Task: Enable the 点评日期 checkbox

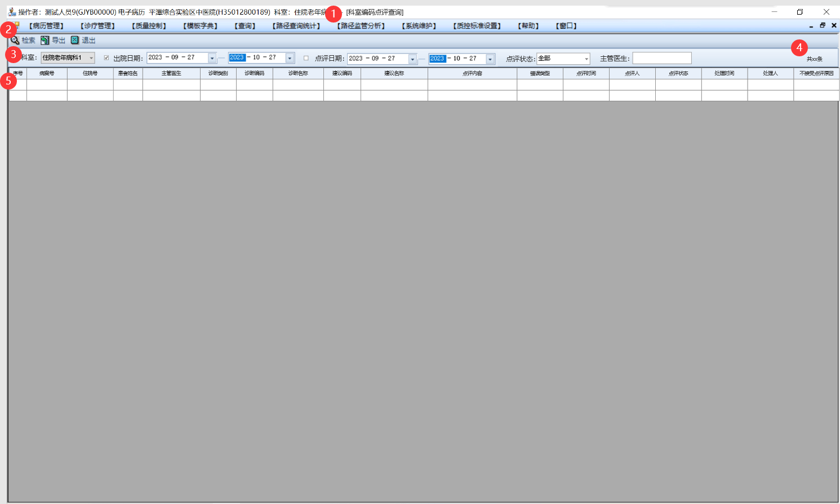Action: 306,58
